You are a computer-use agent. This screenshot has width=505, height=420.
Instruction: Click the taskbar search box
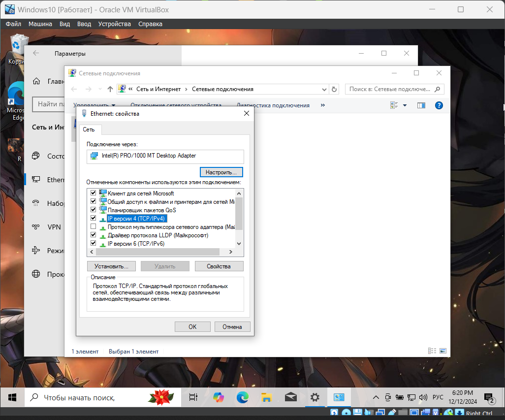[102, 397]
